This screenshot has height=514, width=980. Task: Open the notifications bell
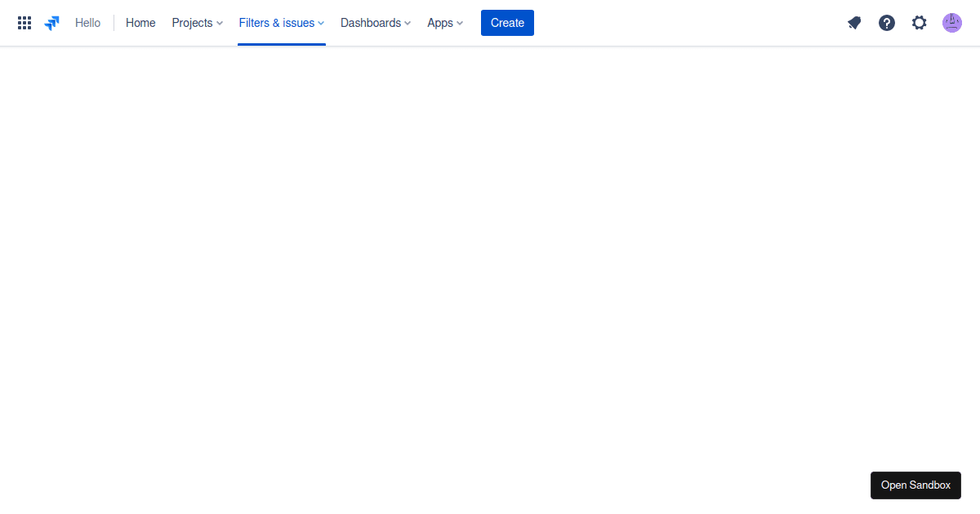click(x=854, y=23)
